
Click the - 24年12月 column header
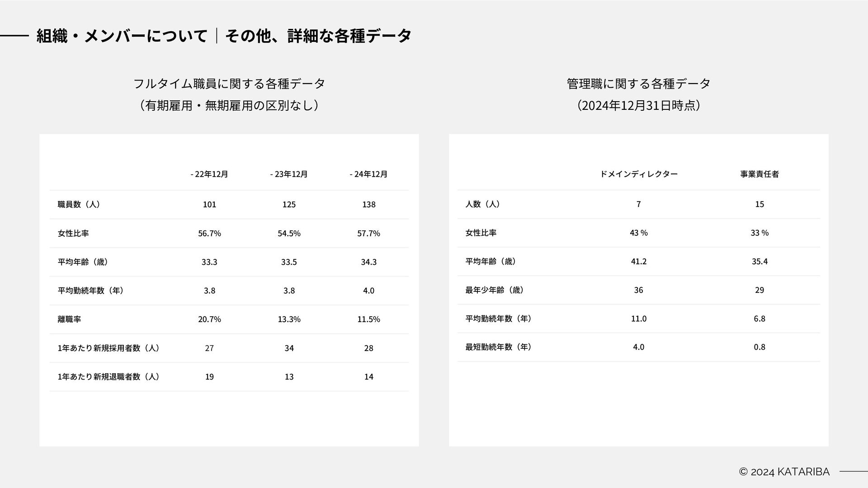click(368, 174)
